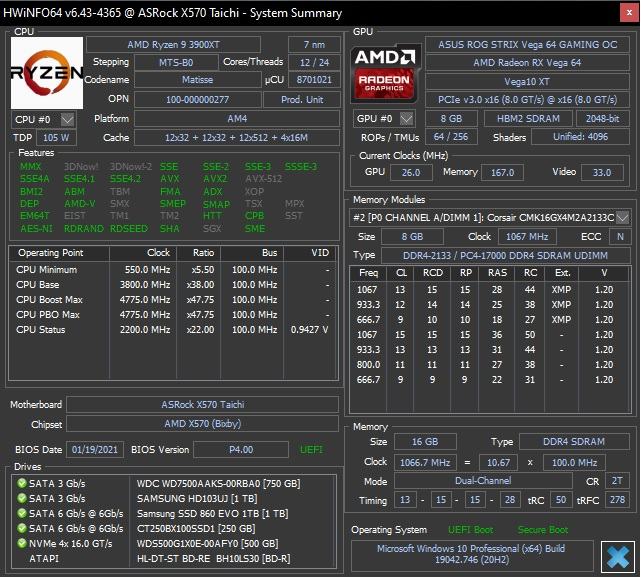
Task: Click the memory clock 1066.7 MHz field
Action: pyautogui.click(x=425, y=463)
